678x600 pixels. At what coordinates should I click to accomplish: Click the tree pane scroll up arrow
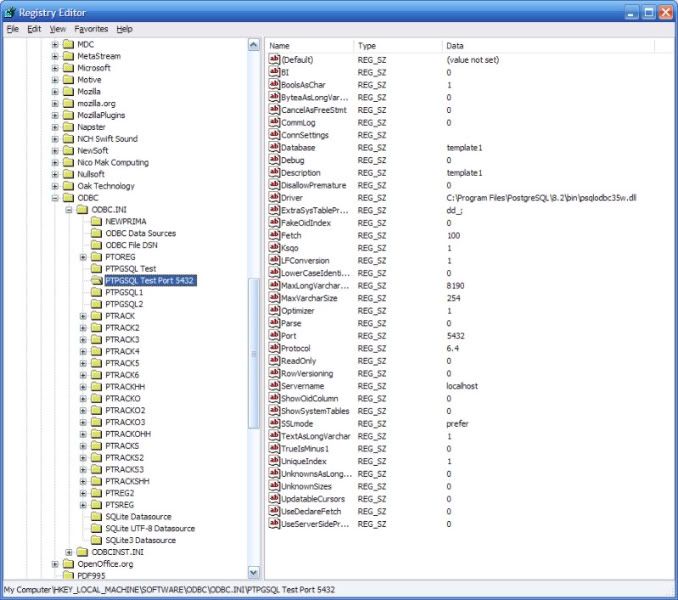[x=254, y=46]
